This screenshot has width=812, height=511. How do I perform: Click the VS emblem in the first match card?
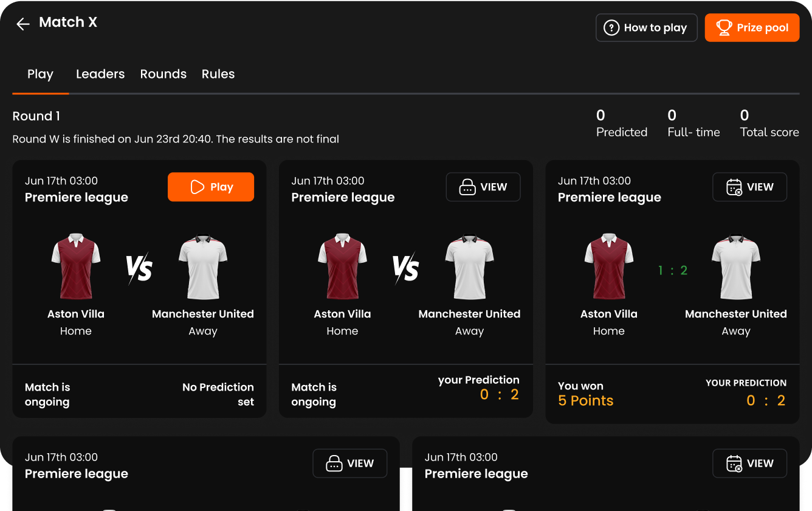coord(139,268)
